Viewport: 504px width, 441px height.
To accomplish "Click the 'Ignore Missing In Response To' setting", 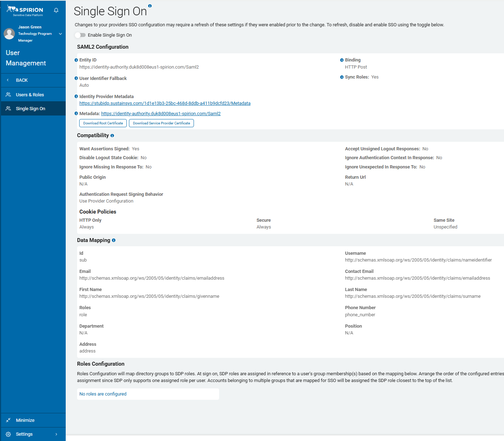I will [x=115, y=167].
